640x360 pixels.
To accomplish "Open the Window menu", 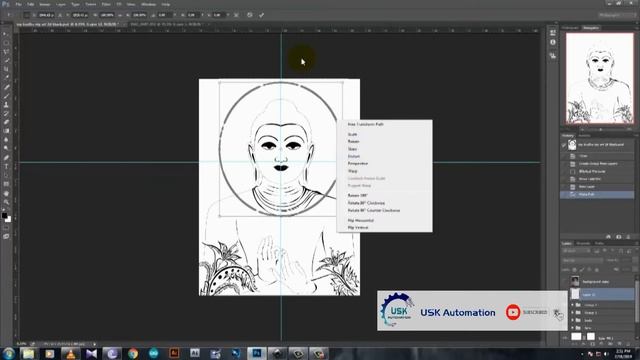I will [x=148, y=4].
